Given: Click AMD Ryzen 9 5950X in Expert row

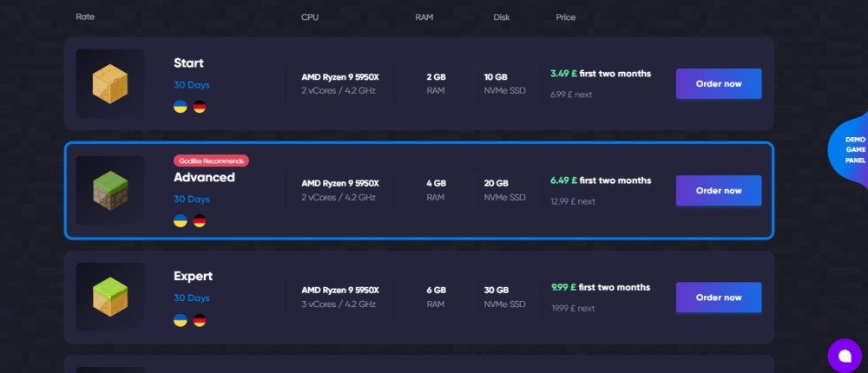Looking at the screenshot, I should (x=340, y=290).
